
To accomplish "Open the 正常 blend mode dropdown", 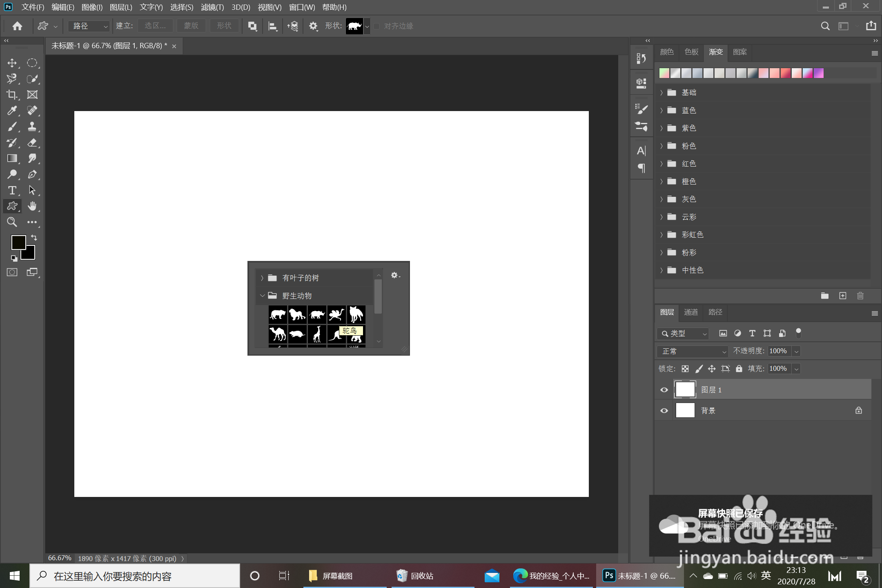I will click(x=693, y=351).
